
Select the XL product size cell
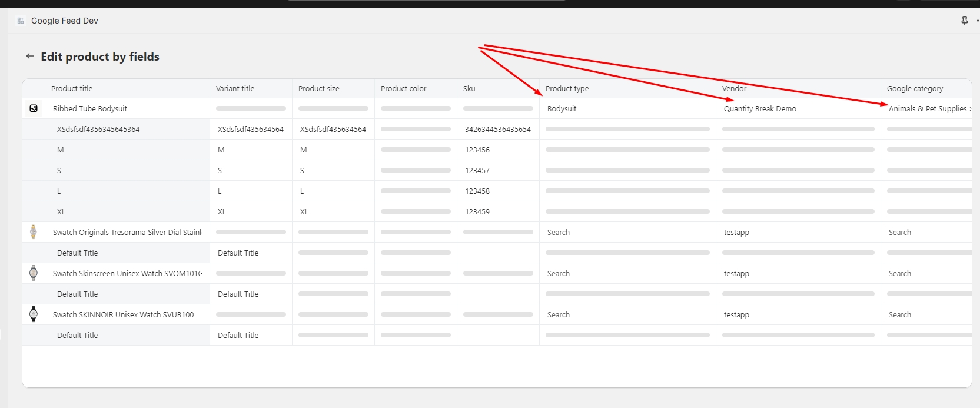(333, 211)
